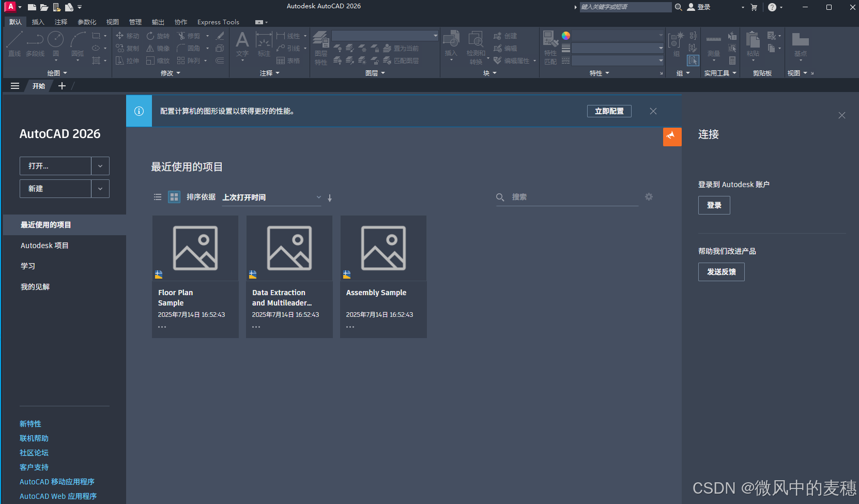Open the object color wheel selector

pos(566,36)
